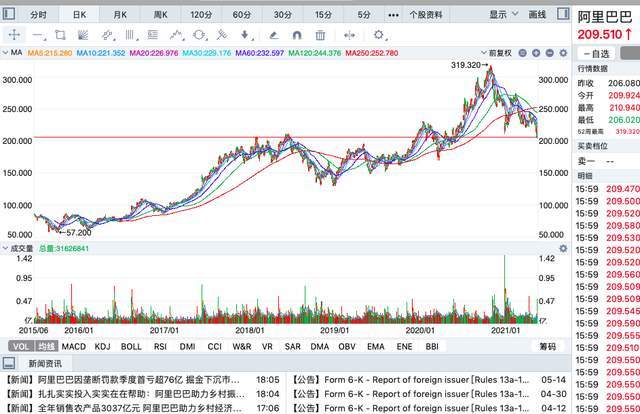Viewport: 640px width, 414px height.
Task: Switch the indicator to OBV
Action: point(347,347)
